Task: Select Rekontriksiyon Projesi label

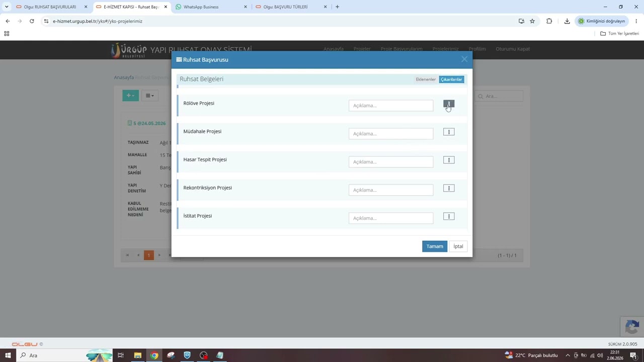Action: [x=207, y=188]
